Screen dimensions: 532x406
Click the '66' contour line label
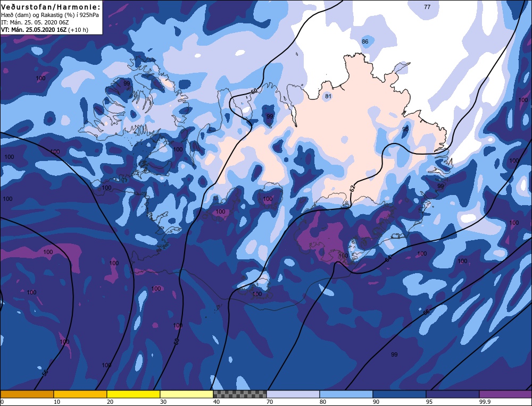(427, 312)
